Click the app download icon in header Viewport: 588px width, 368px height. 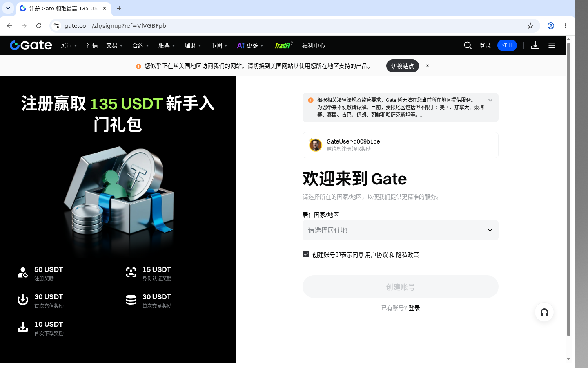535,45
